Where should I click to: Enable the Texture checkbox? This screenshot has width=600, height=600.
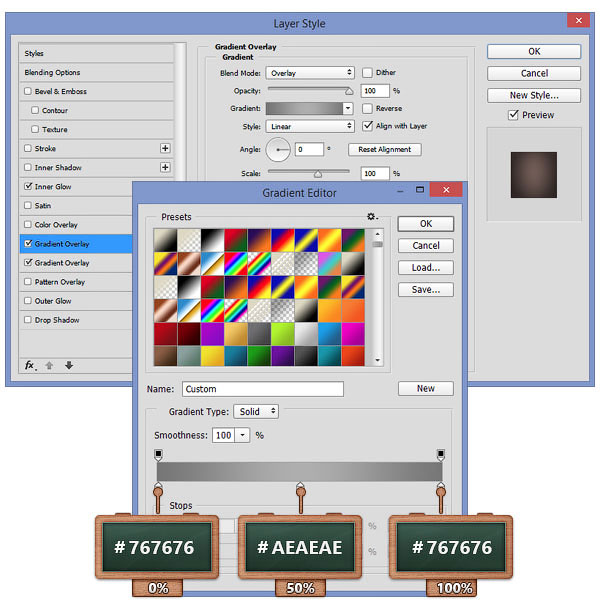(x=35, y=129)
